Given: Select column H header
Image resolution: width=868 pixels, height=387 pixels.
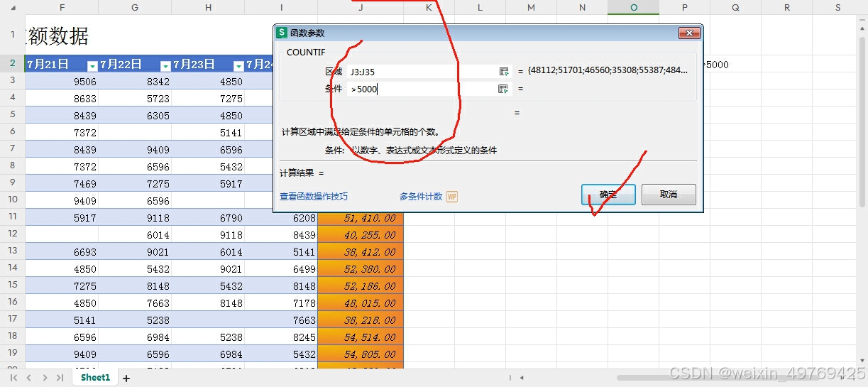Looking at the screenshot, I should point(208,7).
